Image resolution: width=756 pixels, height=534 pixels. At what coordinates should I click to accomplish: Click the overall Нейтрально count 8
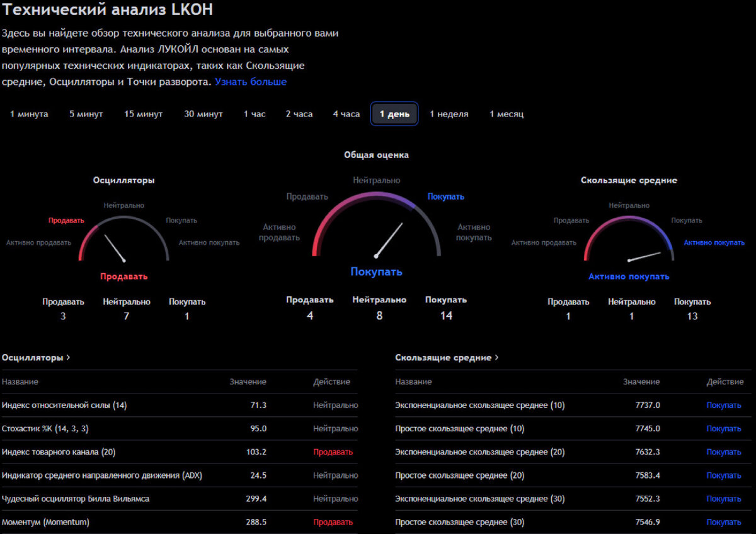[x=379, y=315]
